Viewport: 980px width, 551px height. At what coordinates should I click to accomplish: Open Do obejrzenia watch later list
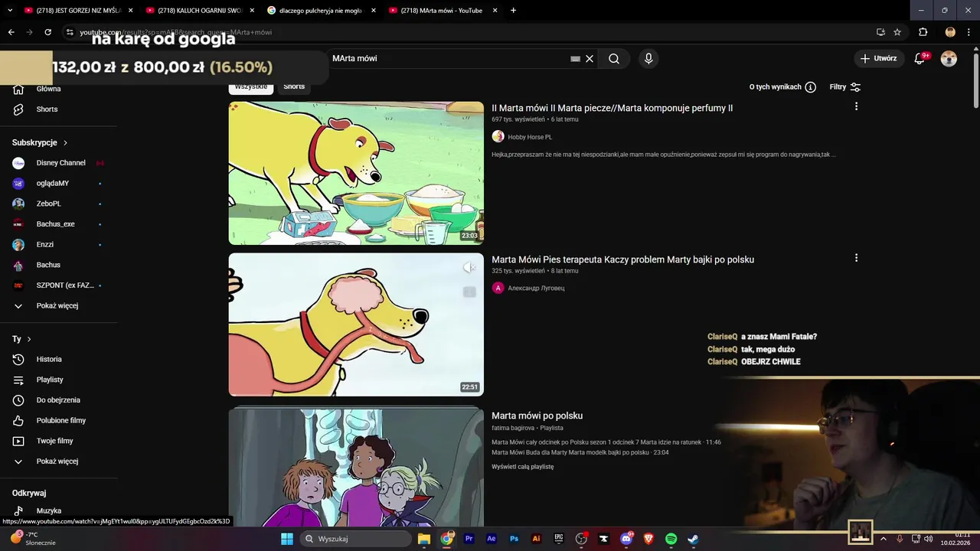pos(59,400)
